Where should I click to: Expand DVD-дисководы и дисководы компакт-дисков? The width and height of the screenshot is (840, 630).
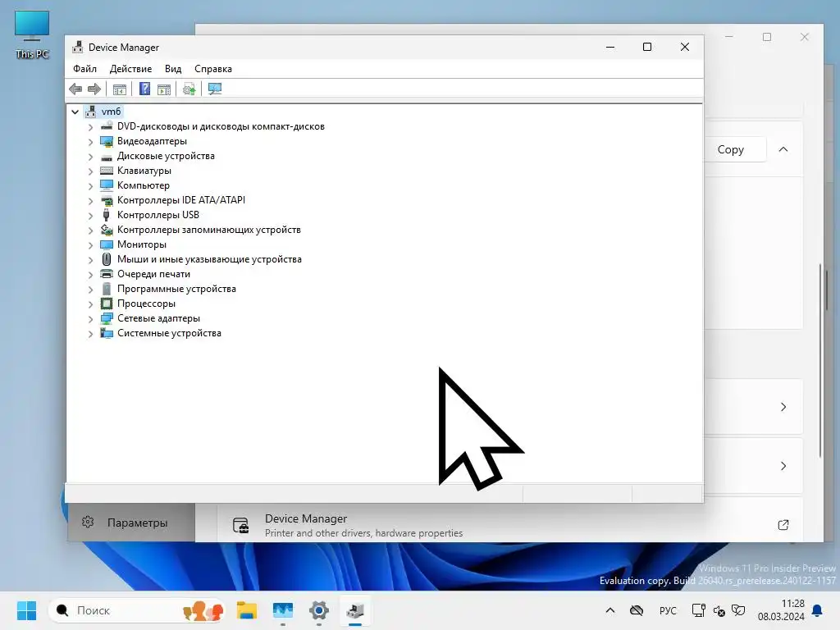90,127
